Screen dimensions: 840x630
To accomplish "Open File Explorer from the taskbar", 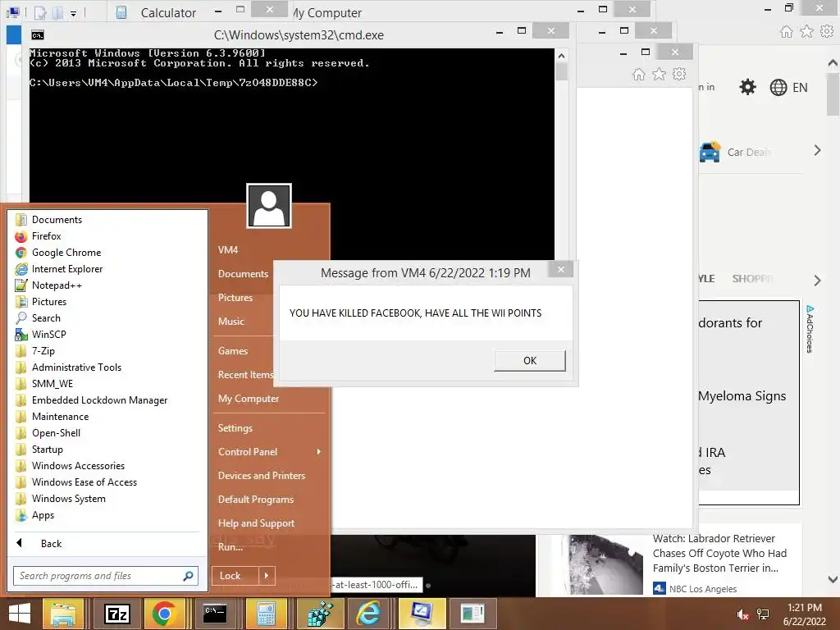I will pyautogui.click(x=62, y=614).
